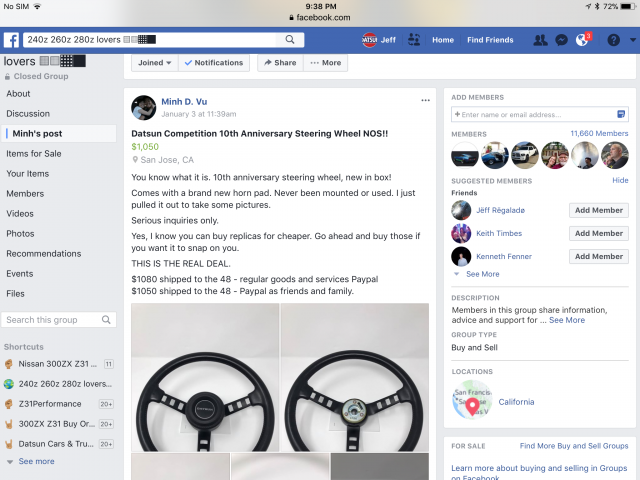Screen dimensions: 640x480
Task: Open the Notifications globe icon
Action: pos(584,40)
